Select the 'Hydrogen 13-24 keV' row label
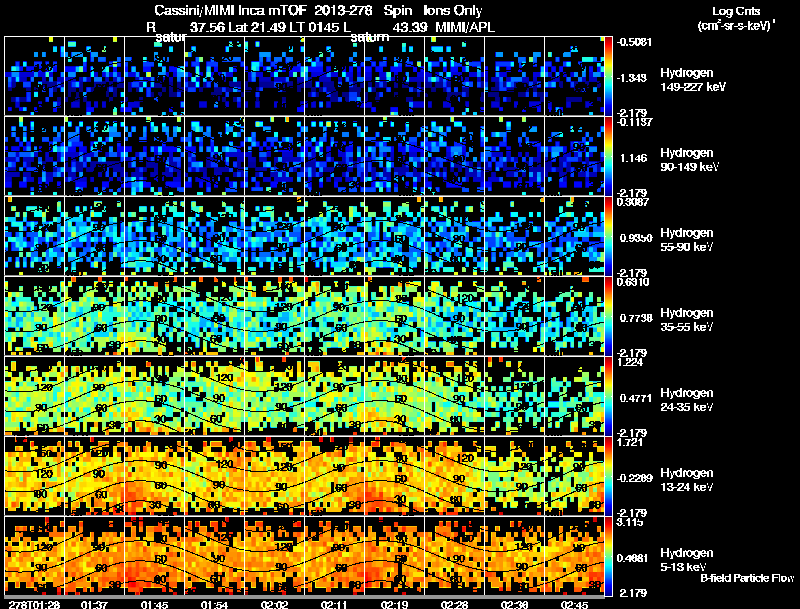800x609 pixels. click(687, 480)
